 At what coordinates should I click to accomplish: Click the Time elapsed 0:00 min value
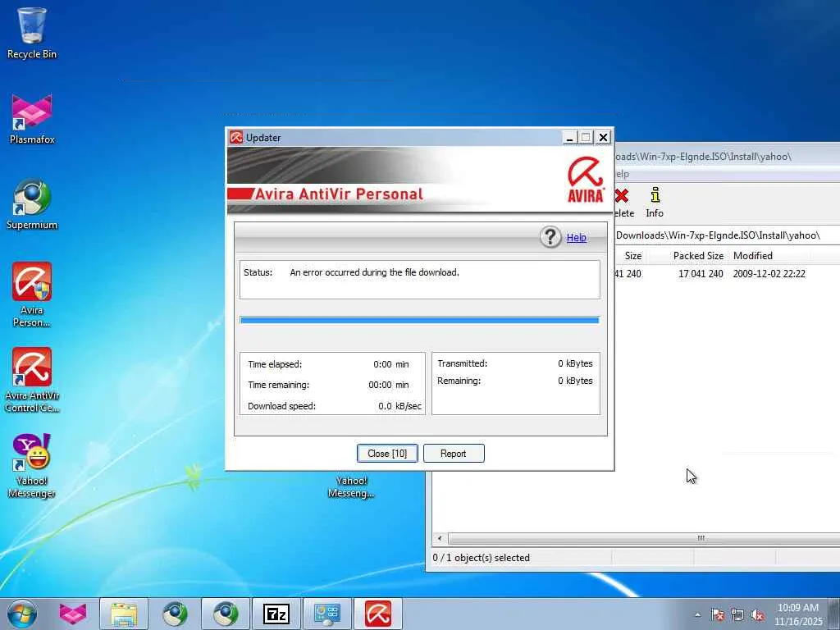pyautogui.click(x=391, y=364)
